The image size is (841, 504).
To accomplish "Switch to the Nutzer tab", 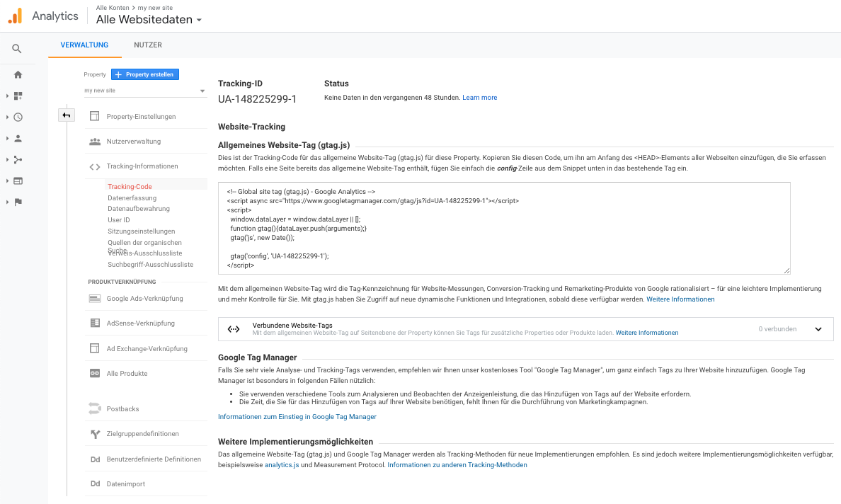I will point(148,45).
